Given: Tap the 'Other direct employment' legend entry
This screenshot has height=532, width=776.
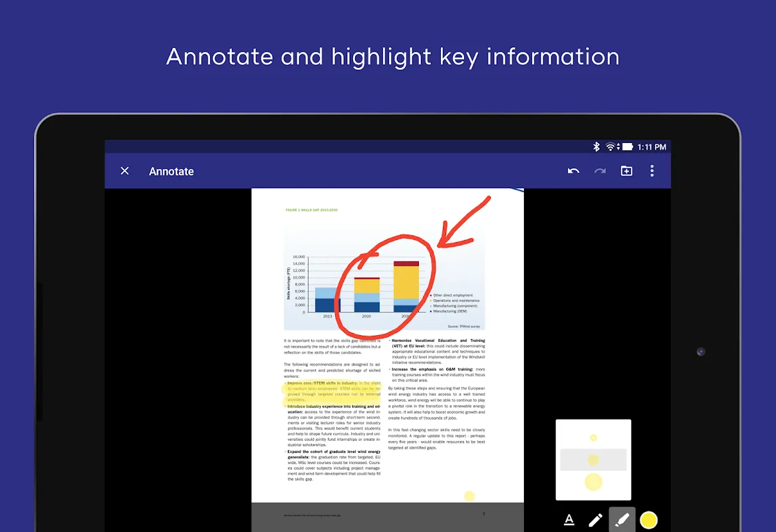Looking at the screenshot, I should (452, 295).
